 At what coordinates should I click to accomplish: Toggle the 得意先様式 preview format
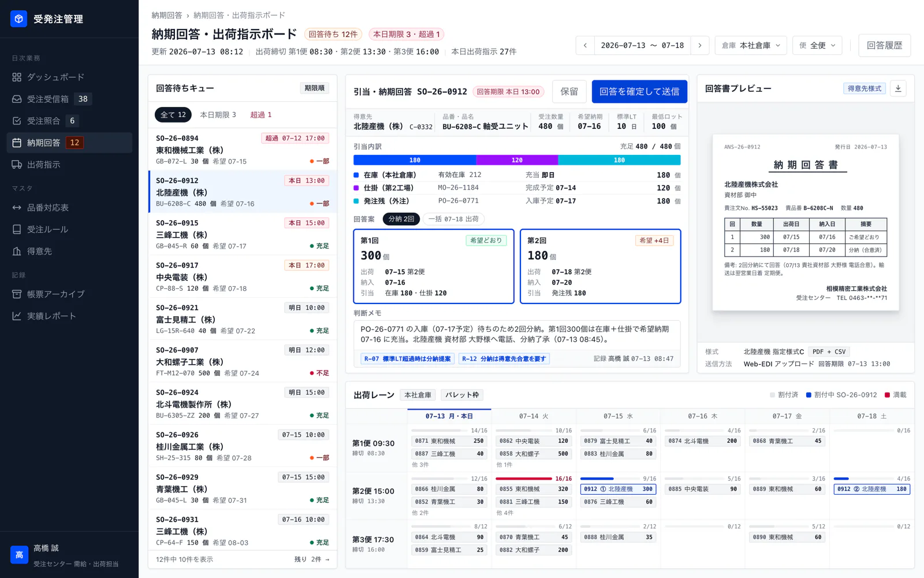tap(865, 88)
